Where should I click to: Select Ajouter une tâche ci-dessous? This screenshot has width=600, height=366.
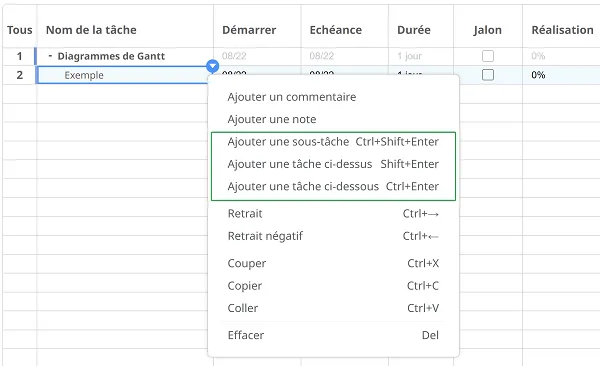pyautogui.click(x=333, y=186)
